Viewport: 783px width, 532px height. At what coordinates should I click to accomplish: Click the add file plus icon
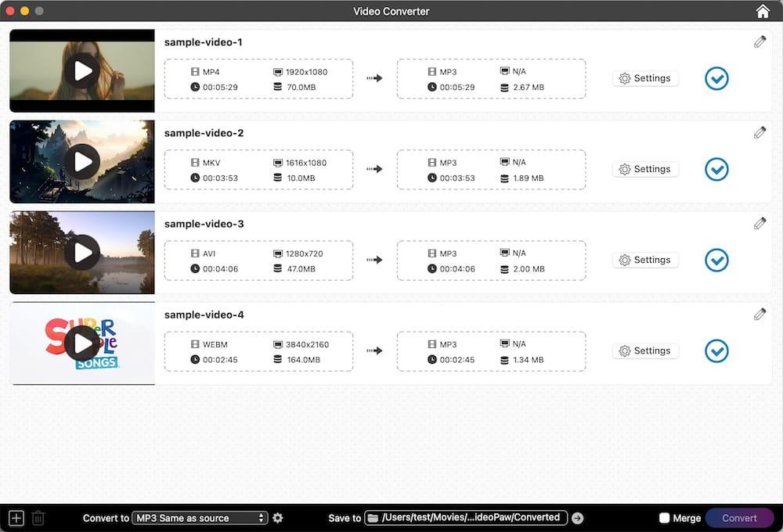pyautogui.click(x=16, y=518)
